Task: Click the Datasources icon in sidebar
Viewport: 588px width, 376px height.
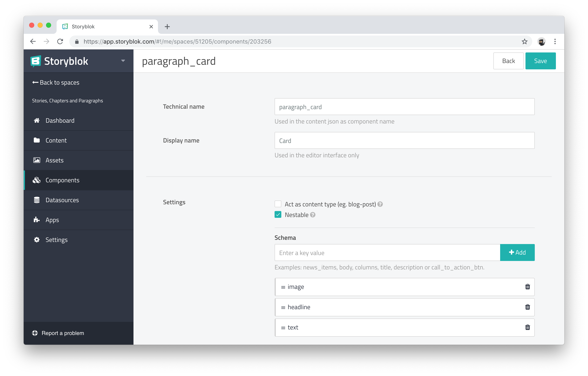Action: 36,200
